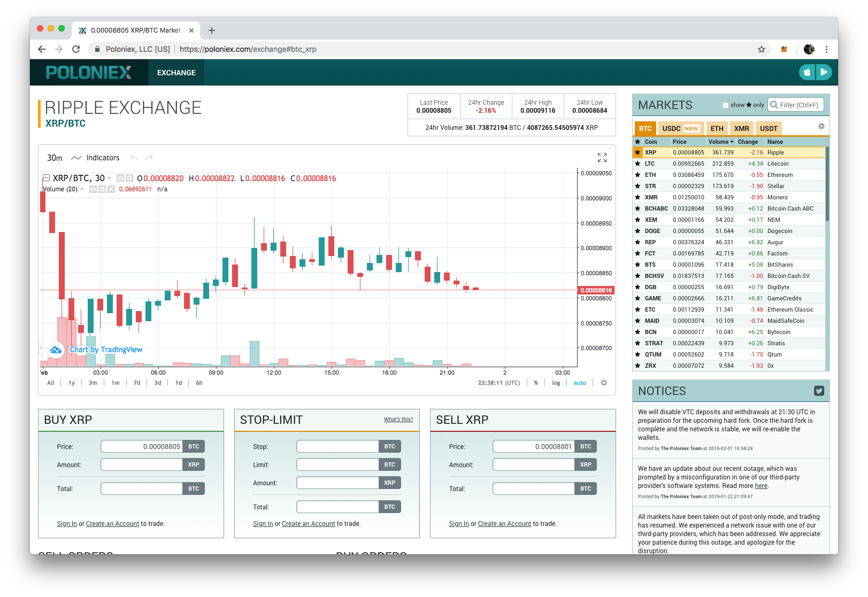The image size is (868, 597).
Task: Open the Chrome three-dot menu
Action: tap(826, 49)
